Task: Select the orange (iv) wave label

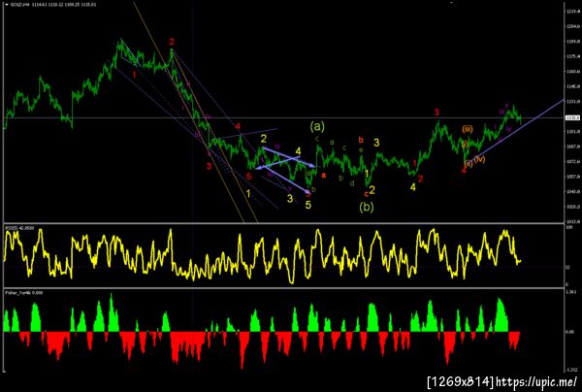Action: 479,159
